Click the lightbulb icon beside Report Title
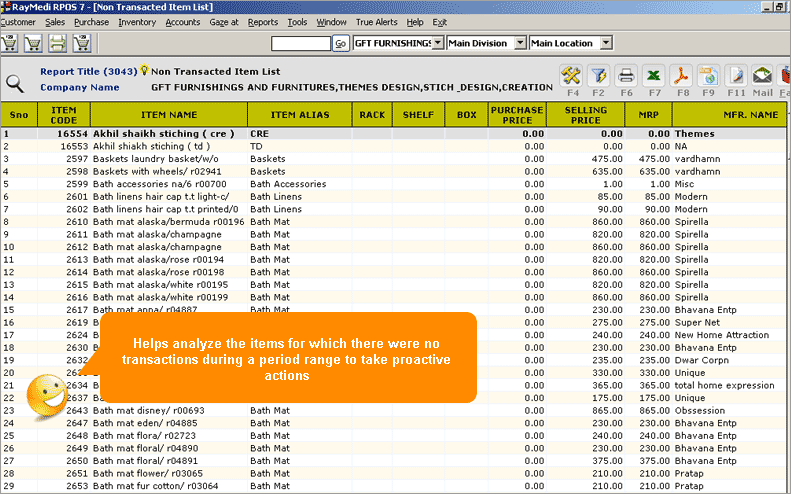Image resolution: width=791 pixels, height=494 pixels. tap(143, 71)
